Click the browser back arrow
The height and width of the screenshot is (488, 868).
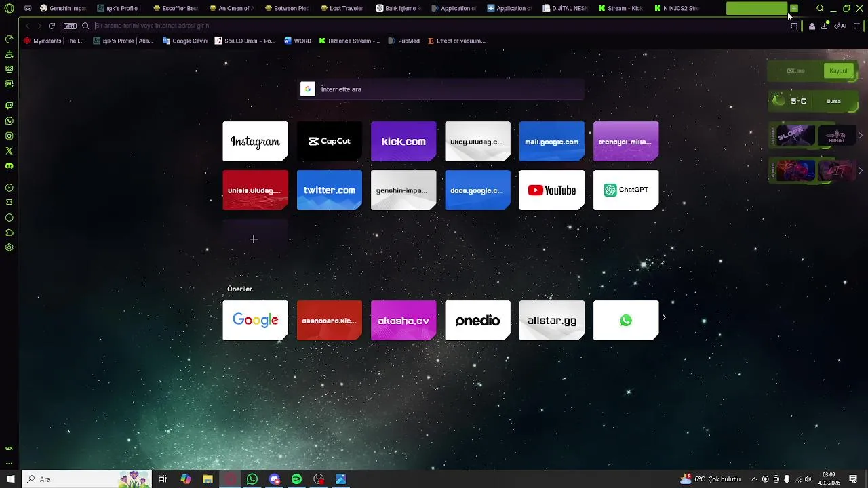tap(28, 26)
